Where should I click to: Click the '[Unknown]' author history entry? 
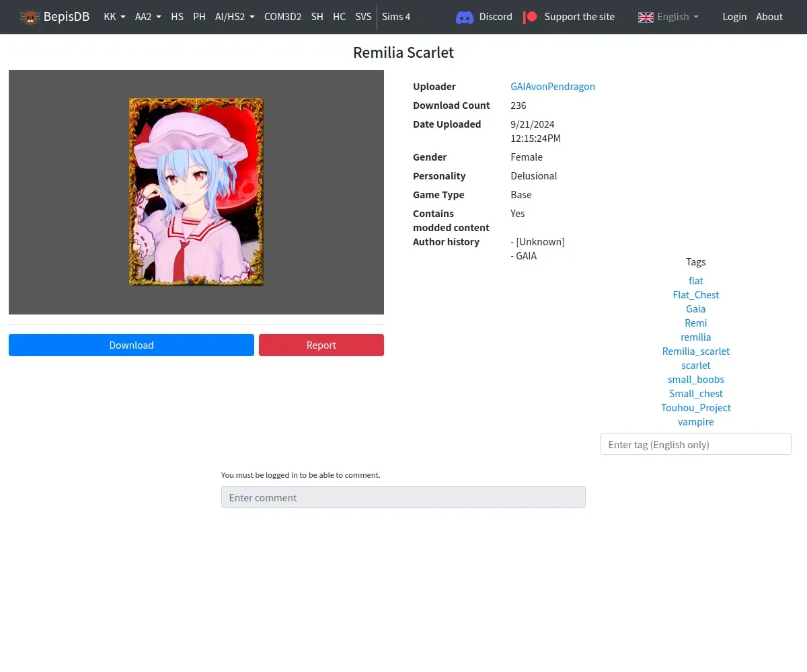541,242
